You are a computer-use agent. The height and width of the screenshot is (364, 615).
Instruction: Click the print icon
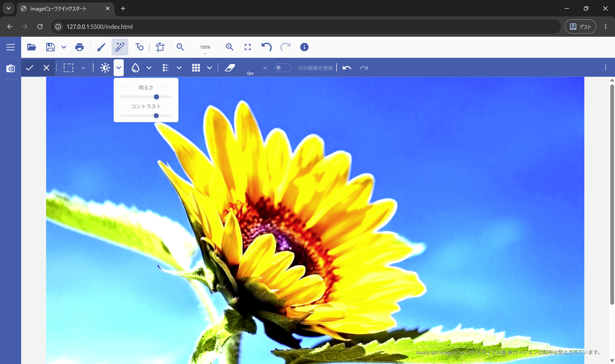click(80, 47)
